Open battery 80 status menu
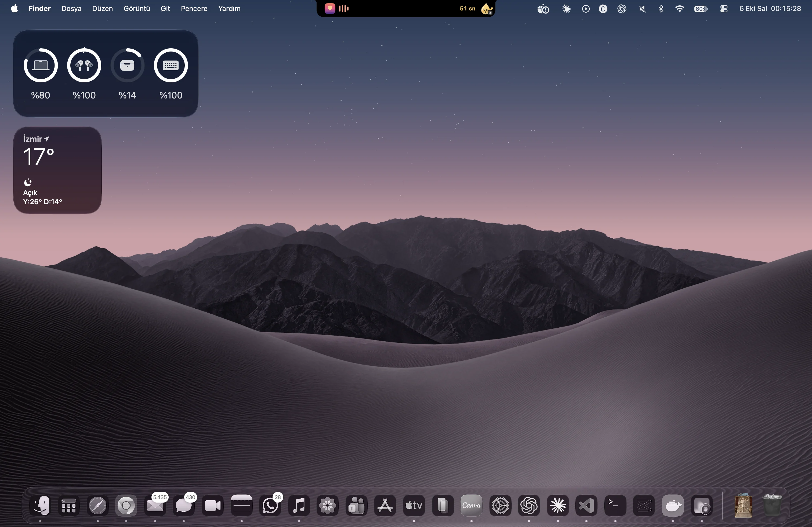 pyautogui.click(x=701, y=9)
